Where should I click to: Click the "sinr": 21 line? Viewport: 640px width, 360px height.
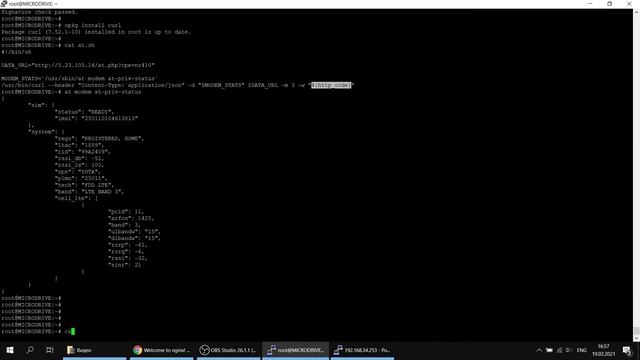click(124, 264)
